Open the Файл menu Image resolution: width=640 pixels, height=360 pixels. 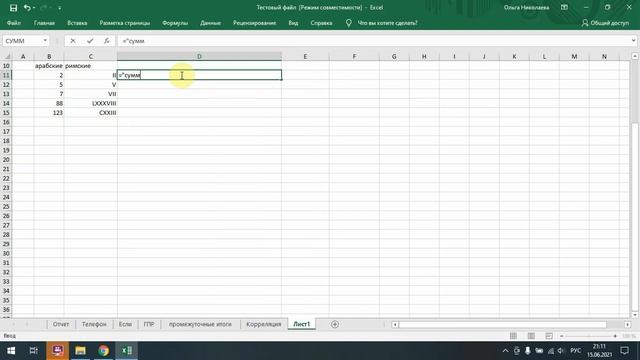pyautogui.click(x=13, y=23)
